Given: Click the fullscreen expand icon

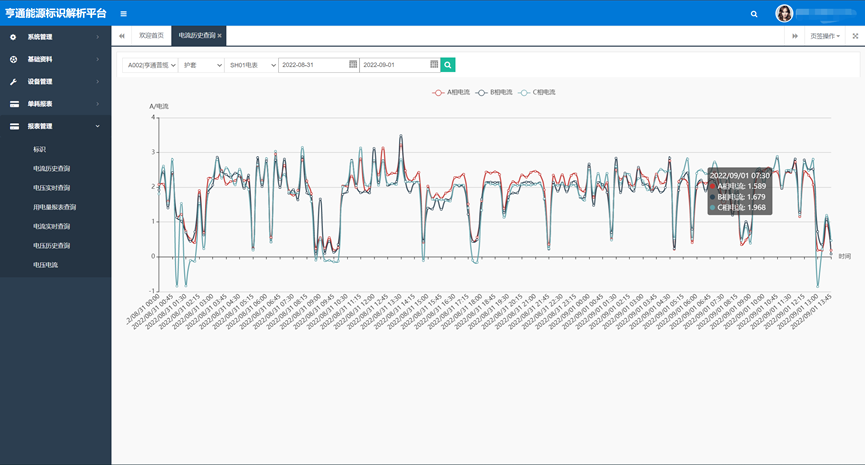Looking at the screenshot, I should 855,35.
